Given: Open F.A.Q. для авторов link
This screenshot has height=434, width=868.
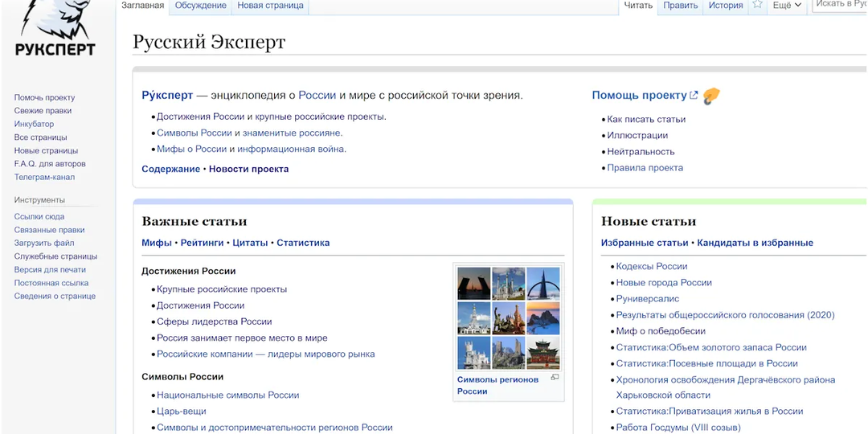Looking at the screenshot, I should click(50, 164).
